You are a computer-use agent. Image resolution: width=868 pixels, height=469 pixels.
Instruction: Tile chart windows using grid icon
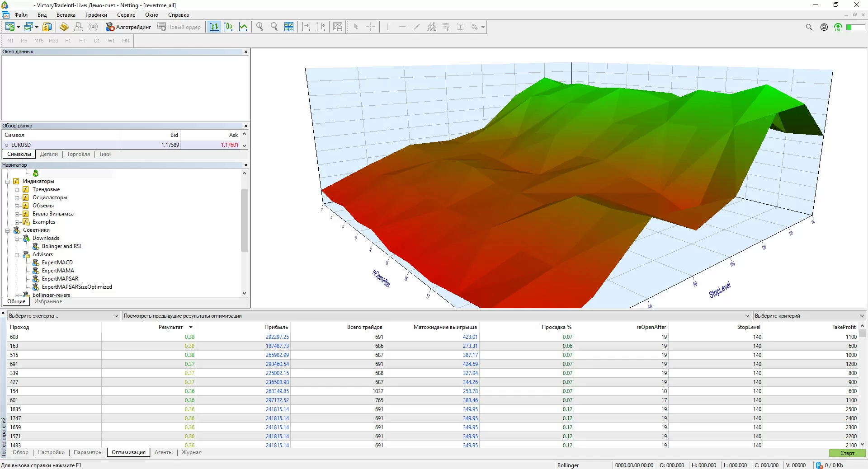click(x=289, y=27)
